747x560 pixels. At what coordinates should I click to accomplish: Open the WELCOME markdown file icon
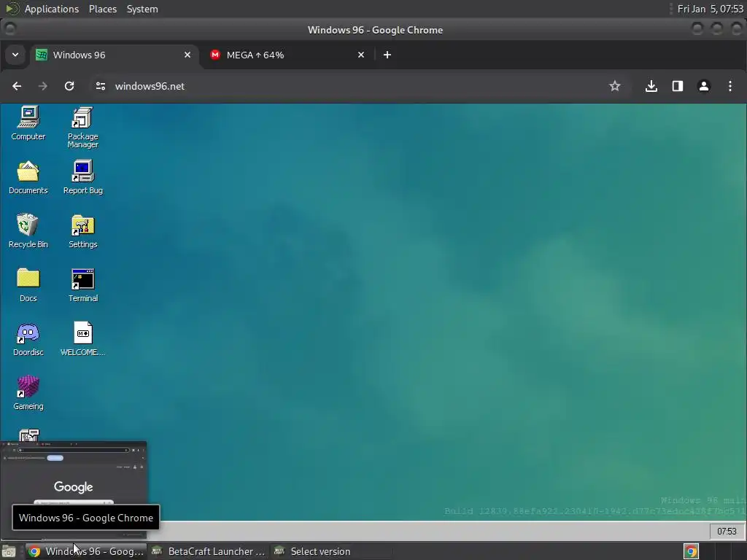(x=83, y=340)
